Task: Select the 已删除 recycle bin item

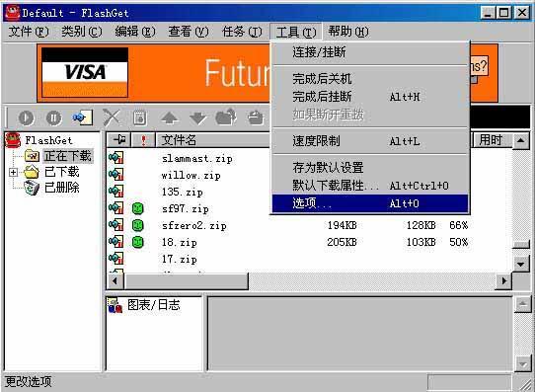Action: 62,188
